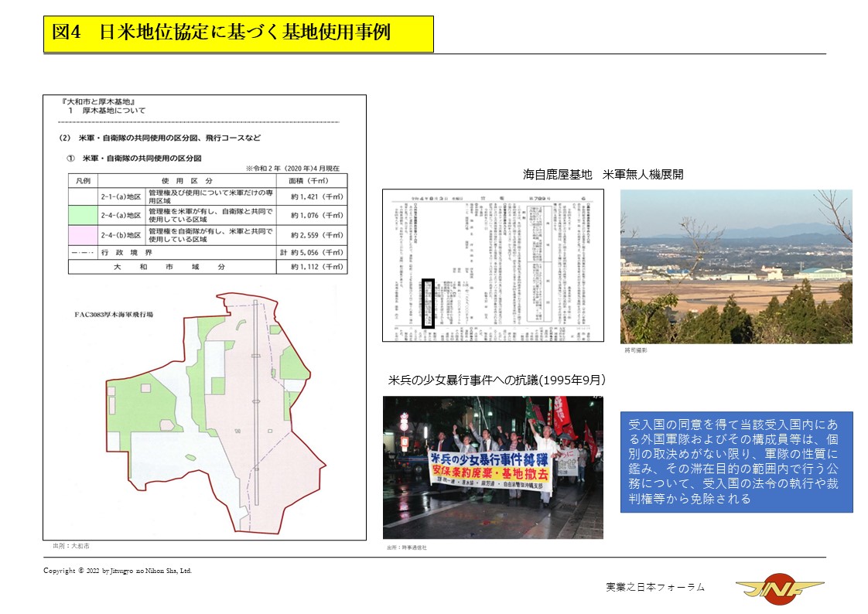Click the photo credit '将司撮影'
Screen dimensions: 868x614
[x=636, y=351]
